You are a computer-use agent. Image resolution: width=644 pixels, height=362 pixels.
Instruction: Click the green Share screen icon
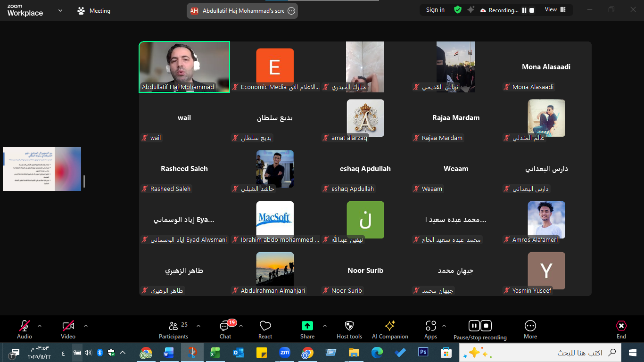coord(307,326)
